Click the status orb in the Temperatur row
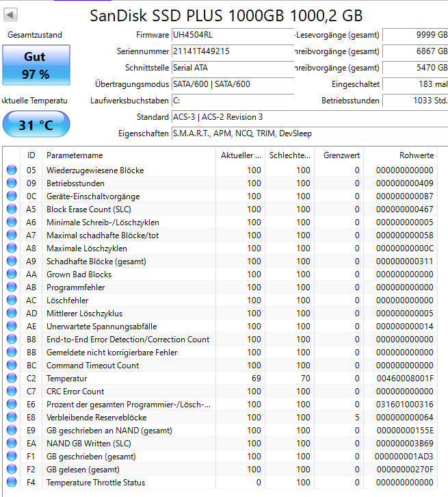The width and height of the screenshot is (448, 497). pyautogui.click(x=12, y=378)
